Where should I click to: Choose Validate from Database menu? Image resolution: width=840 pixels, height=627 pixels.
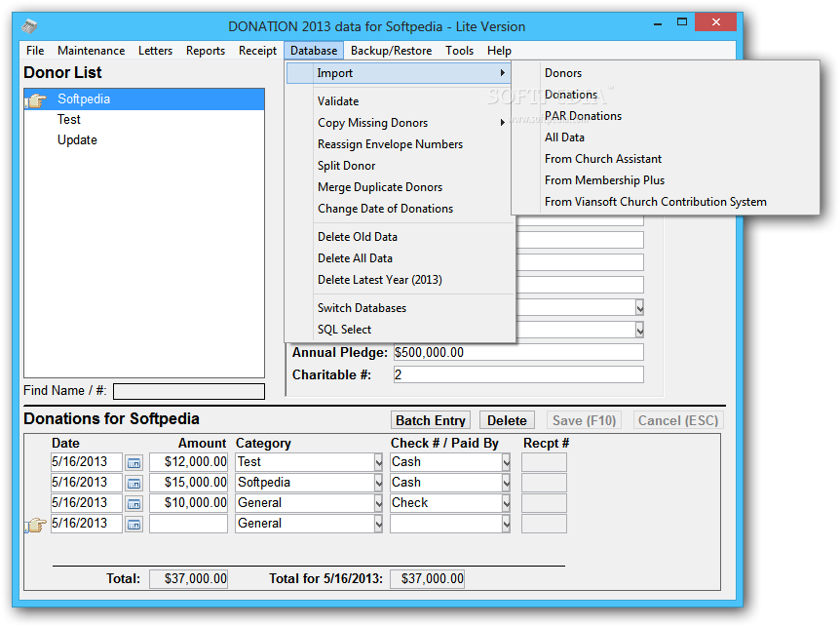coord(401,101)
